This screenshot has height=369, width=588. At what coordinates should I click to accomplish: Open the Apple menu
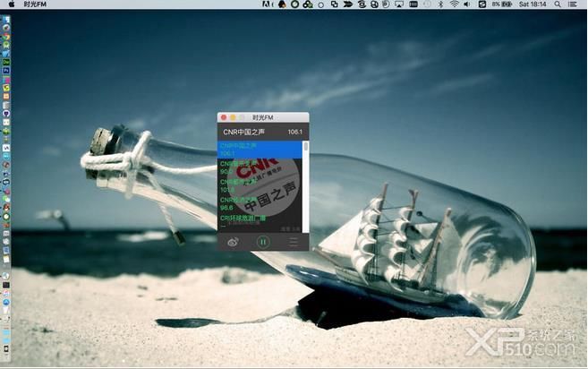click(12, 4)
